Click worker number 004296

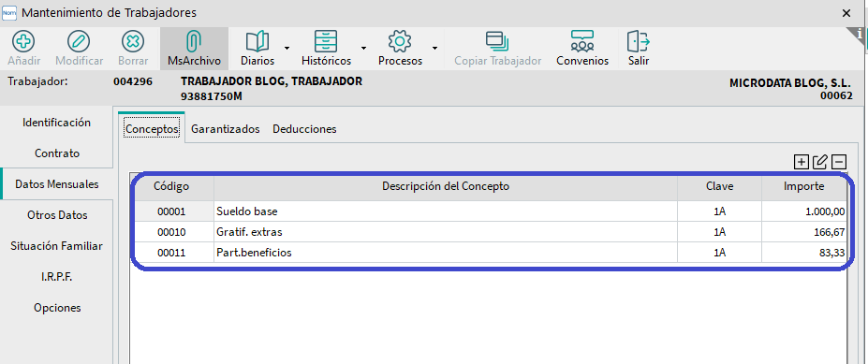133,81
